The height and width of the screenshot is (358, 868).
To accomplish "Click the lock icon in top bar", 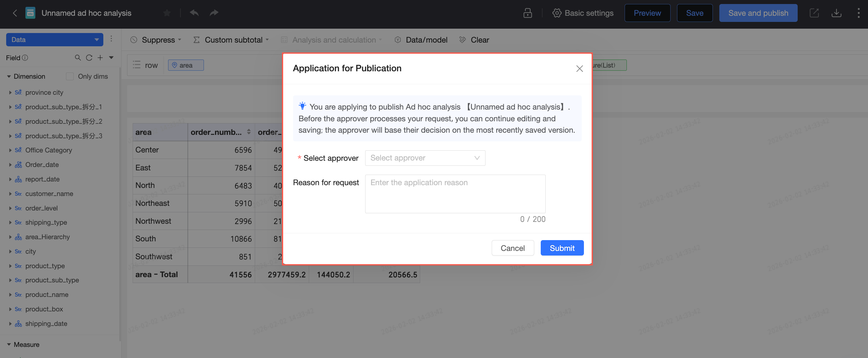I will coord(527,13).
